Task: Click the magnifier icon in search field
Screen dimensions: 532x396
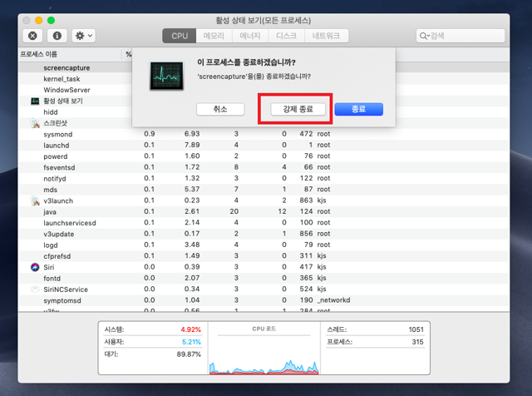Action: 425,36
